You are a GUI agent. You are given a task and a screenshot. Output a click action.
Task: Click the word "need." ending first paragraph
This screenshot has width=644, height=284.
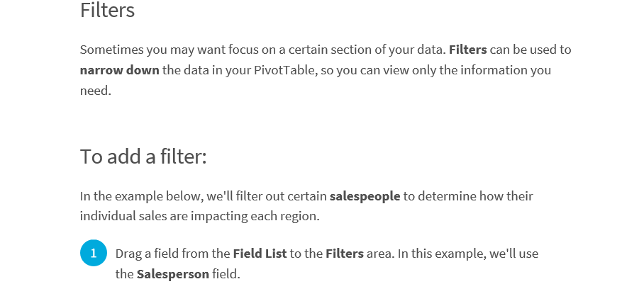pos(96,91)
